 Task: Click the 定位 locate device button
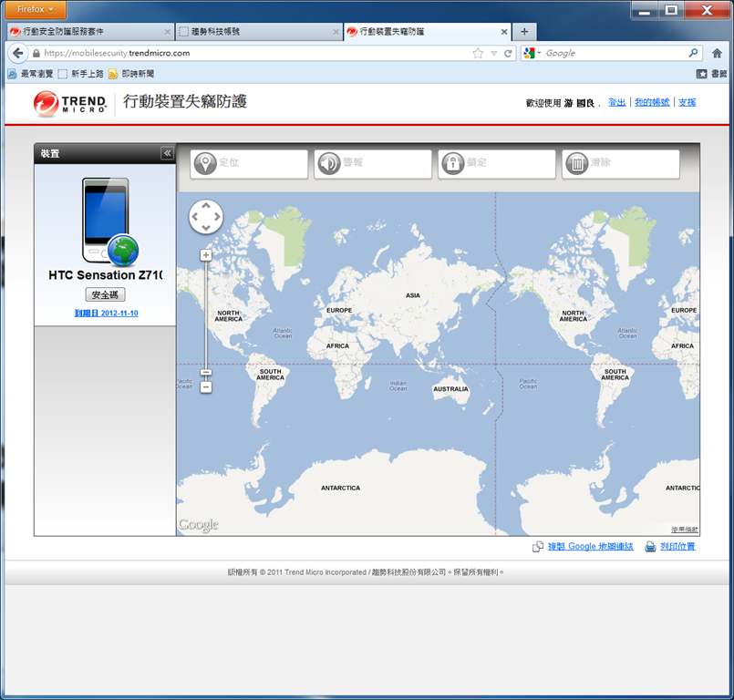(x=249, y=164)
